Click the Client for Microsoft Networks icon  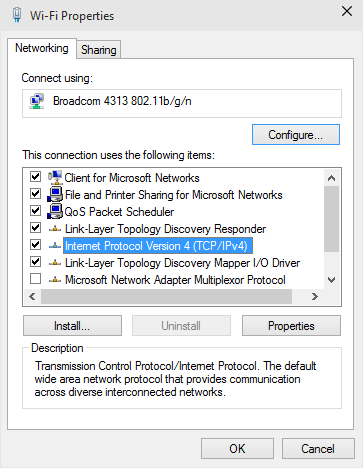(x=55, y=177)
